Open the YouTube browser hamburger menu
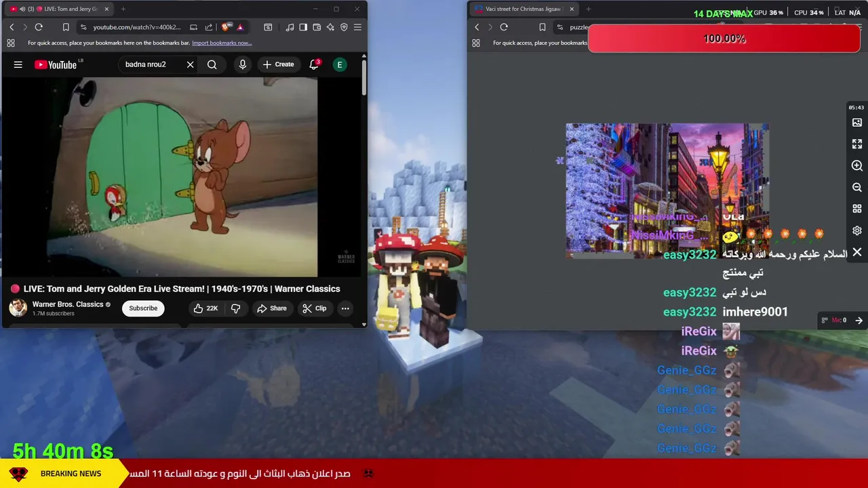The image size is (868, 488). 357,27
